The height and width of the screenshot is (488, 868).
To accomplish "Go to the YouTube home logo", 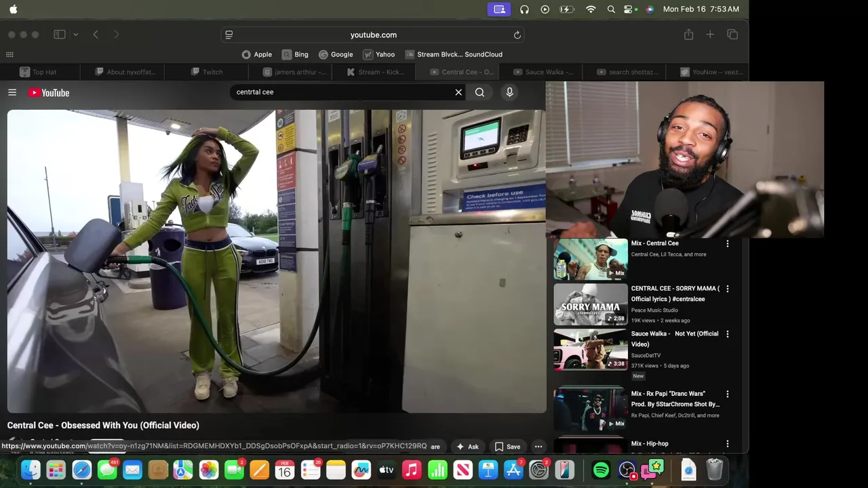I will pyautogui.click(x=49, y=93).
